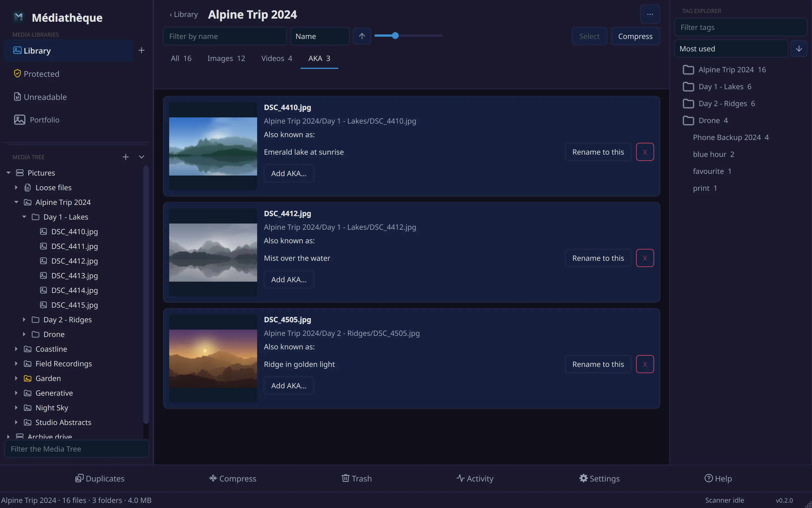
Task: Click Add AKA... under DSC_4412.jpg
Action: 288,279
